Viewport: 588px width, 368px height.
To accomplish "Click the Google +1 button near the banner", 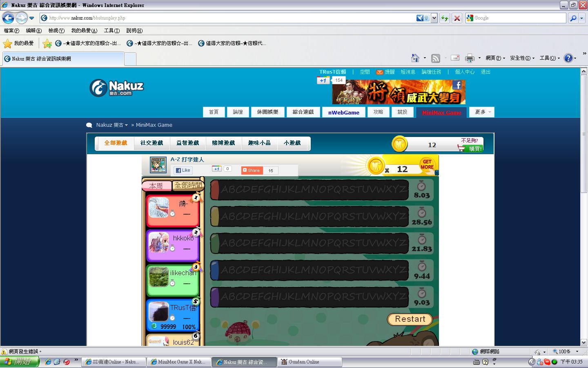I will pyautogui.click(x=323, y=81).
